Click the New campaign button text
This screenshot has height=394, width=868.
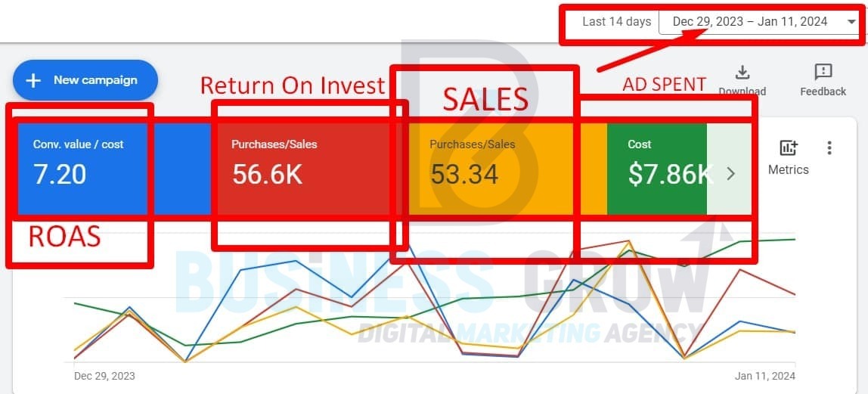pyautogui.click(x=95, y=80)
